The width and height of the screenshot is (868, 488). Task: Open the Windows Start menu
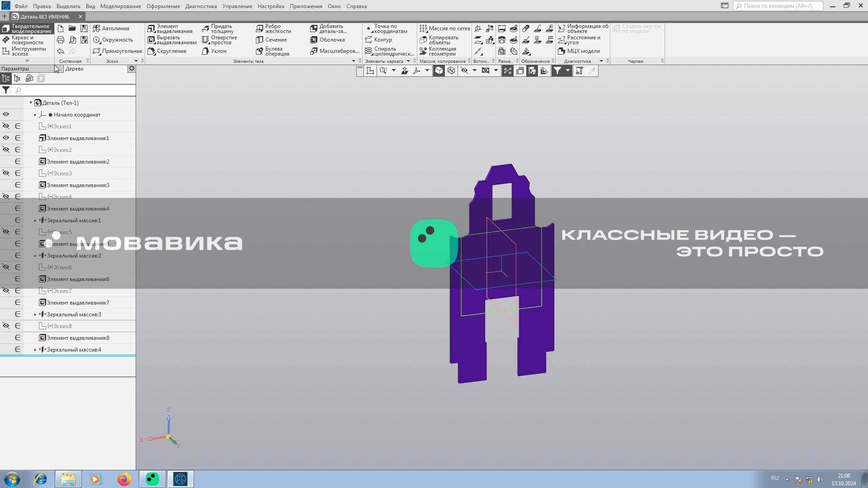12,479
